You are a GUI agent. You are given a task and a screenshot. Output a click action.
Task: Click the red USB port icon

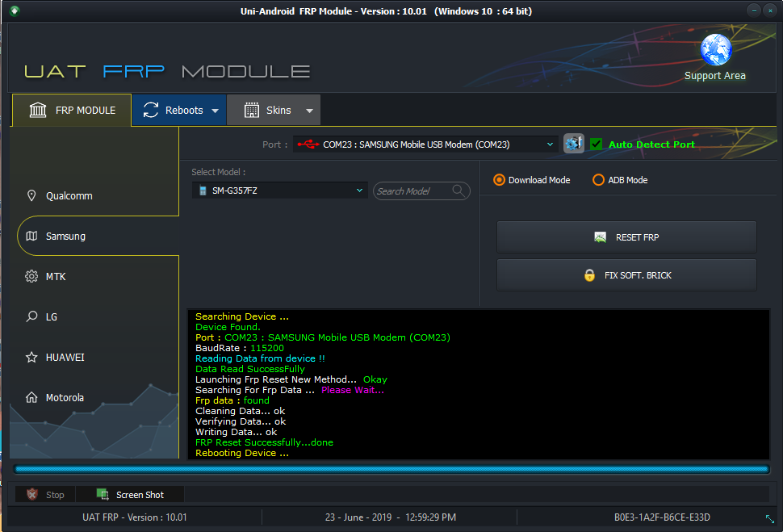308,145
